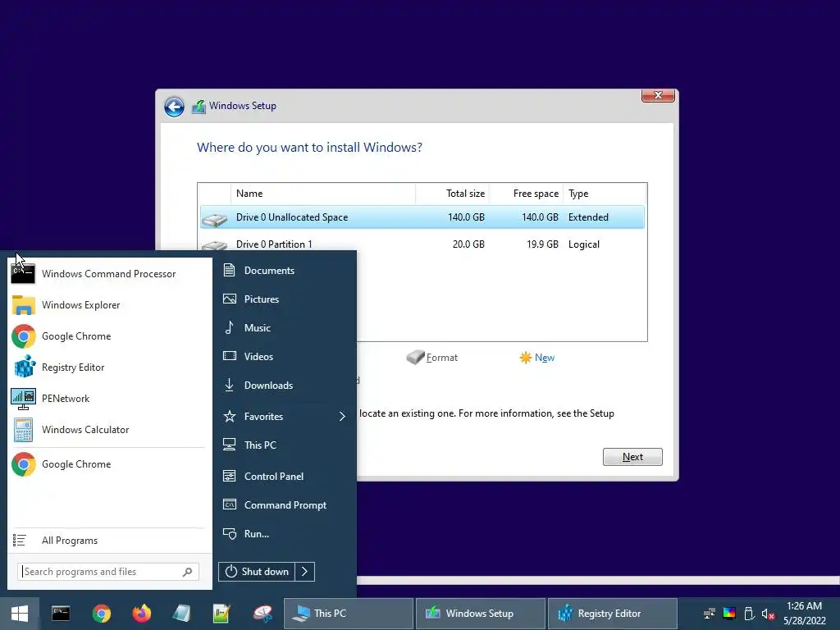Switch to Windows Setup taskbar window
Image resolution: width=840 pixels, height=630 pixels.
click(x=481, y=614)
